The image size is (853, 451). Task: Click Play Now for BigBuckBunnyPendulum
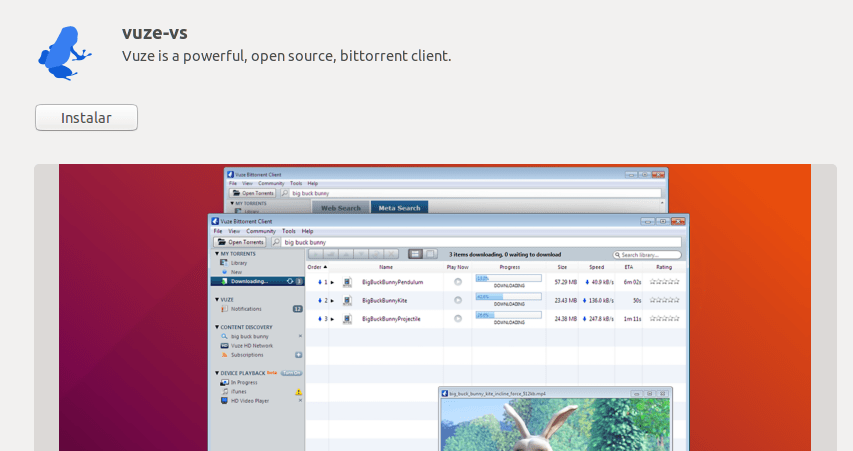(458, 282)
